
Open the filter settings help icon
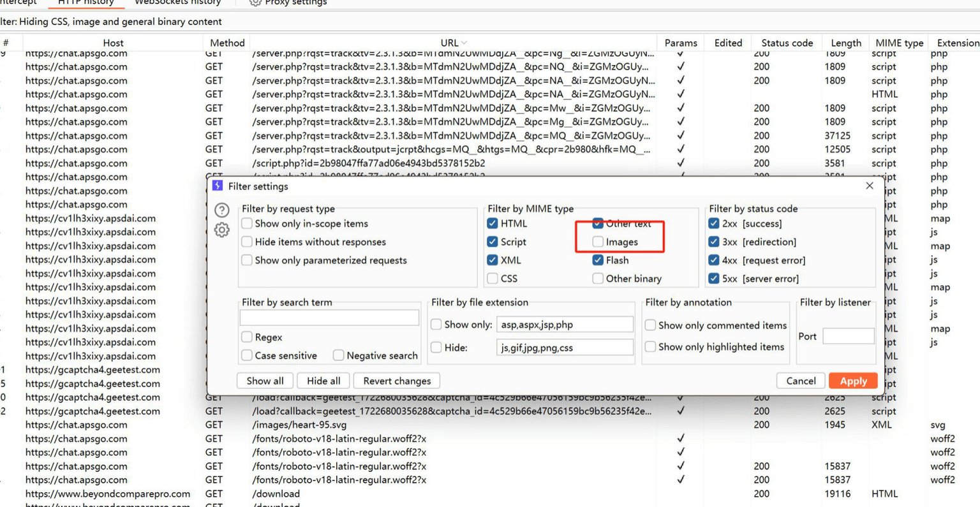[222, 210]
